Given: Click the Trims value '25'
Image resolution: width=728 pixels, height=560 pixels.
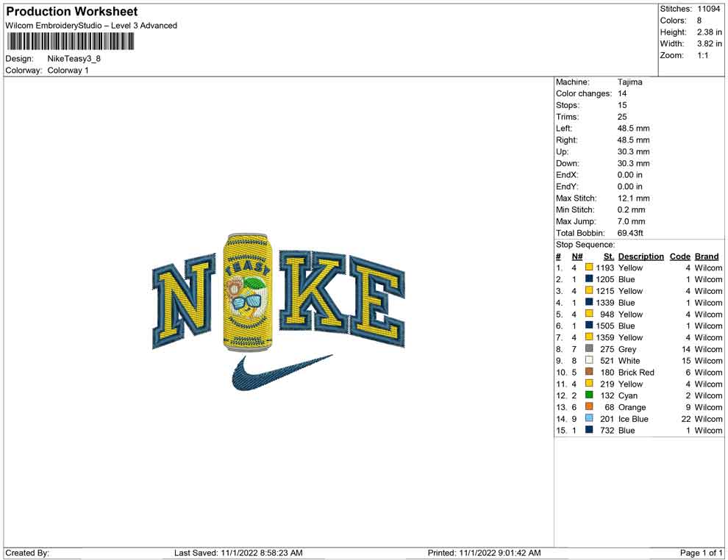Looking at the screenshot, I should (x=622, y=117).
